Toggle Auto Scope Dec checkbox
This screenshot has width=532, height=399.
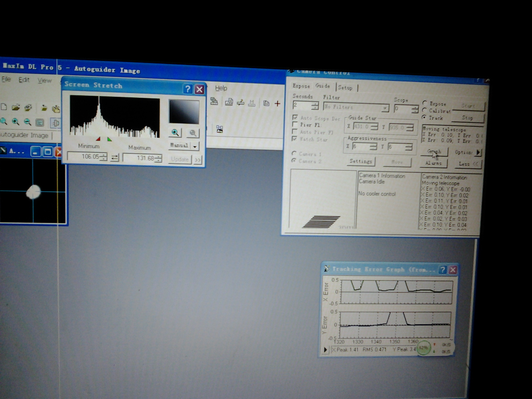coord(295,117)
